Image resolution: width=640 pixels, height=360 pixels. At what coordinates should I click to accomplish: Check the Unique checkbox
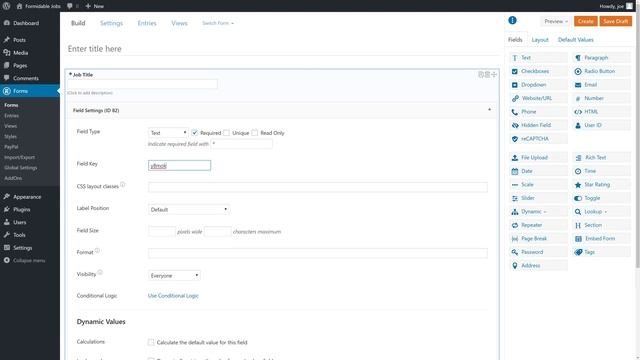(227, 133)
